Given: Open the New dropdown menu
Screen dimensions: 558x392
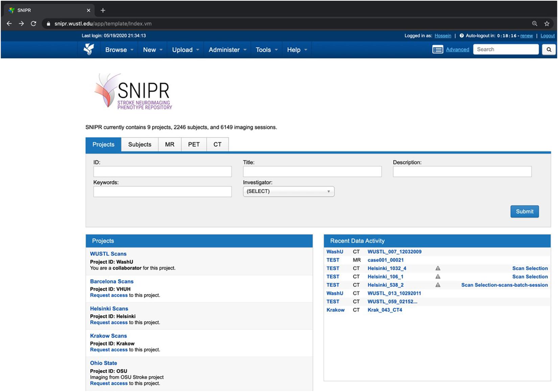Looking at the screenshot, I should point(153,50).
